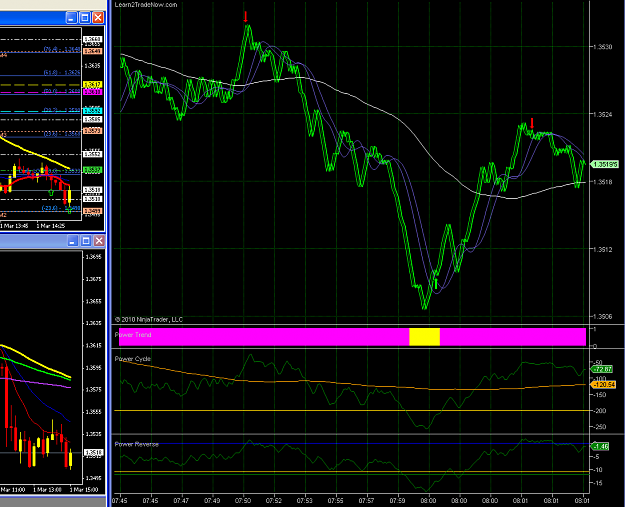Click the green -1.46 Power Reverse marker

[x=600, y=446]
